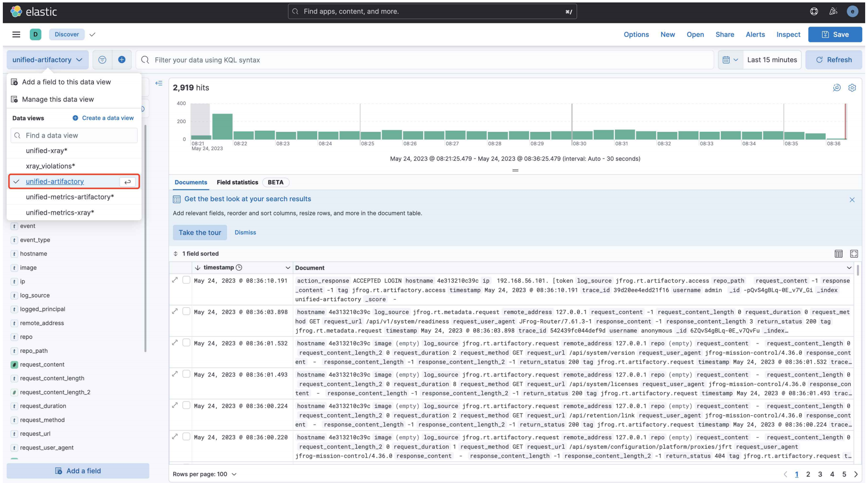Image resolution: width=868 pixels, height=483 pixels.
Task: Click the Find a data view search box
Action: (74, 135)
